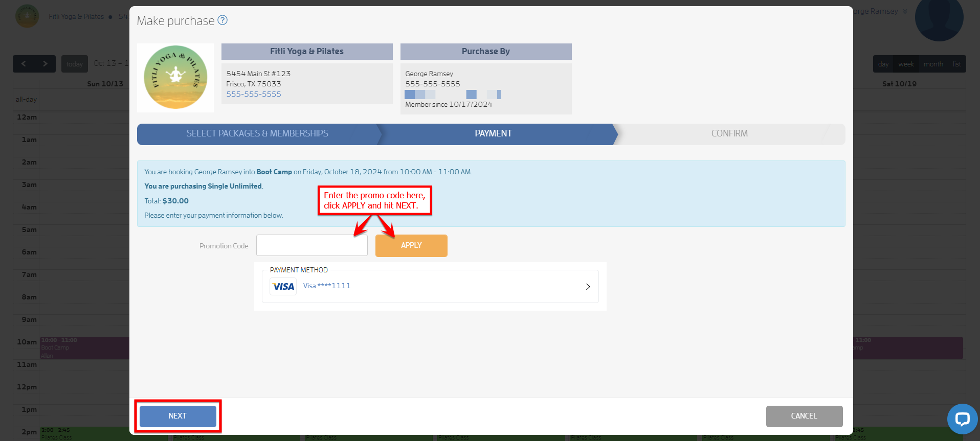This screenshot has height=441, width=980.
Task: Proceed with the NEXT button
Action: (178, 416)
